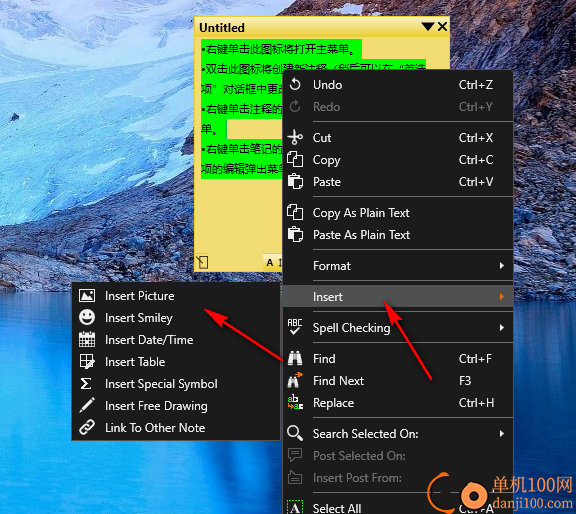Click the note's bottom-left corner page icon

(202, 262)
